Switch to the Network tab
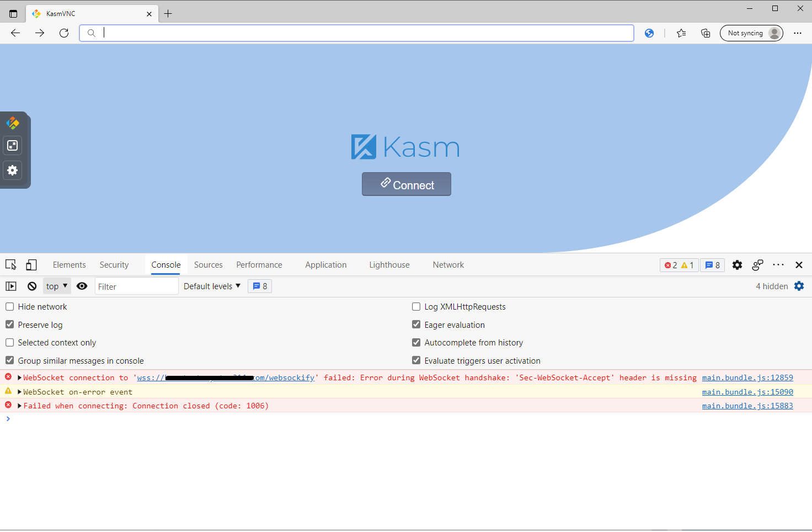812x532 pixels. 448,265
